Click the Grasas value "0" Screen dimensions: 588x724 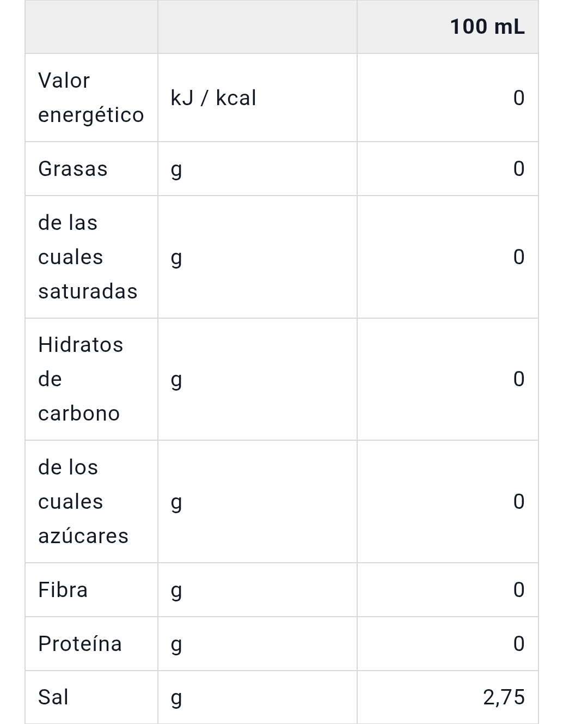click(x=518, y=169)
